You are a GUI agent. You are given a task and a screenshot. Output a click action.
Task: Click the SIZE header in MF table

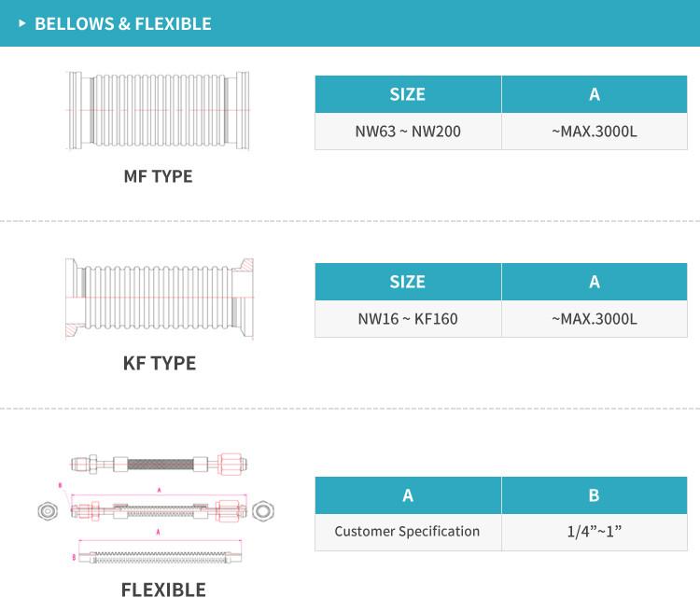coord(408,94)
